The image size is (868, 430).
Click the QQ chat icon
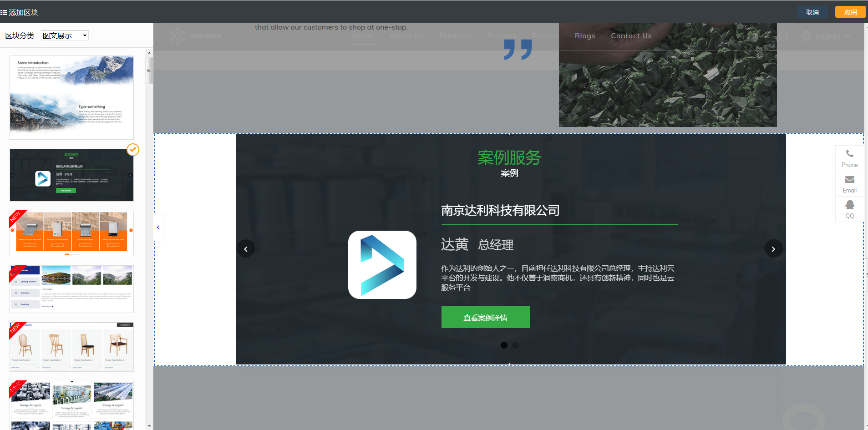pos(849,205)
